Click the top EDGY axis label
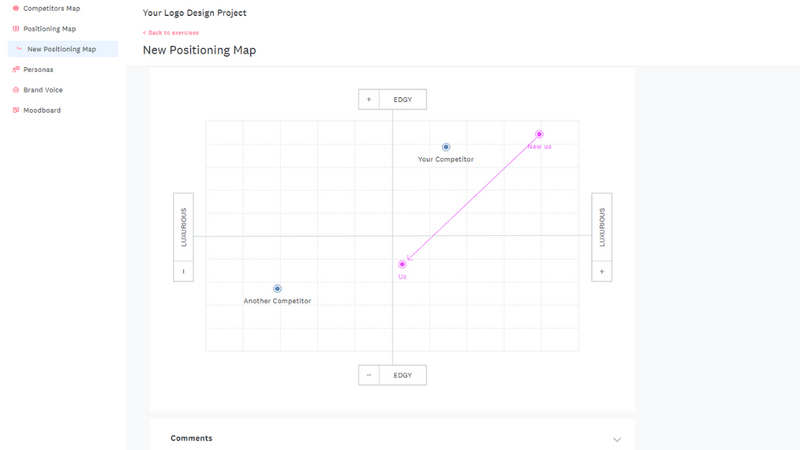The height and width of the screenshot is (450, 800). pos(402,99)
